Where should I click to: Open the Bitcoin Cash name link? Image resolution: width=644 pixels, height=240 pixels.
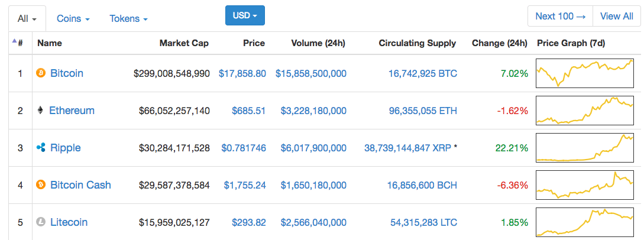80,184
